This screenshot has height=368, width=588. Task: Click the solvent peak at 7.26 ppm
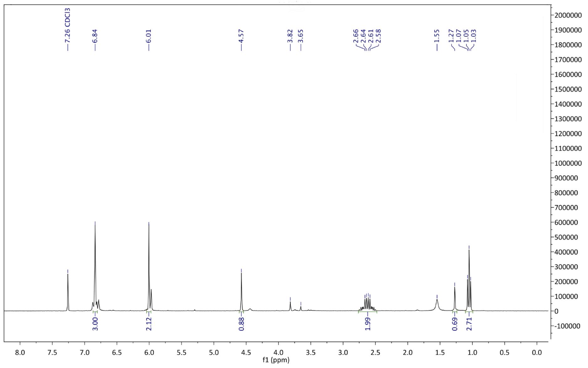click(x=68, y=292)
